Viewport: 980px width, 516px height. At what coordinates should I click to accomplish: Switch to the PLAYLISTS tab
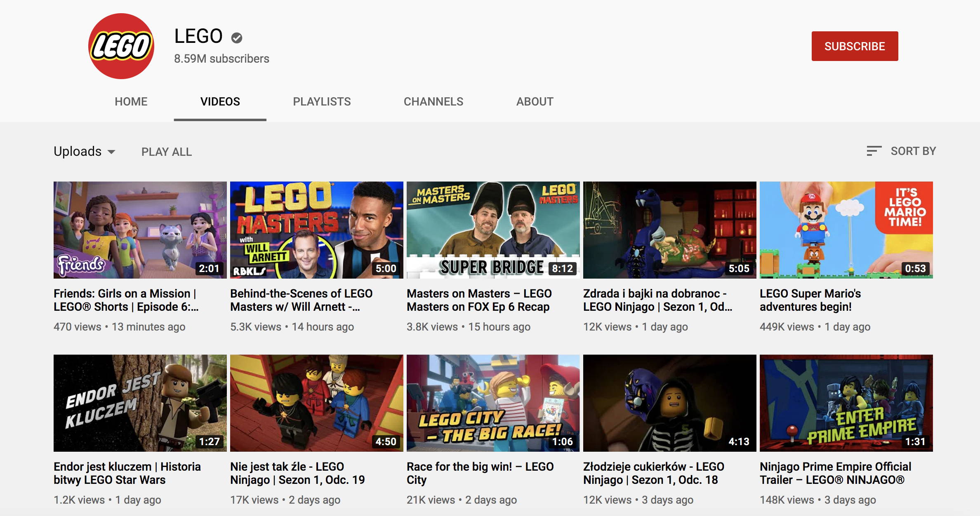pos(322,101)
